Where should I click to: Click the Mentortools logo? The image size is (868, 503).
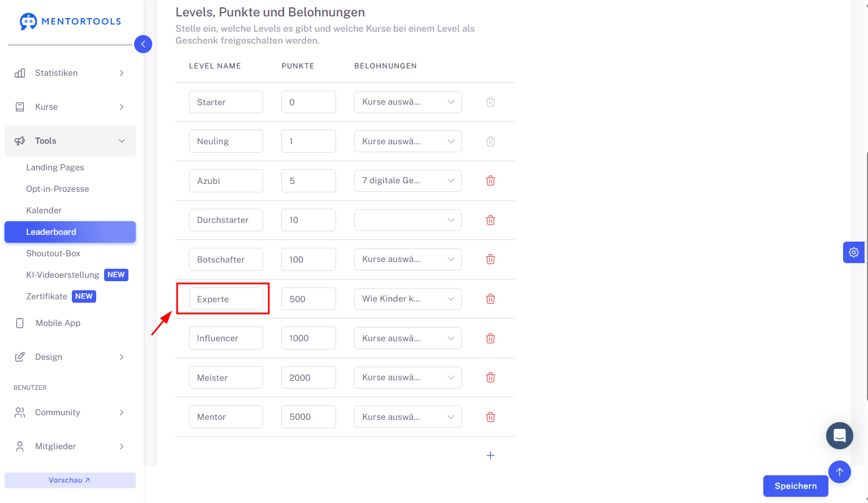point(70,22)
